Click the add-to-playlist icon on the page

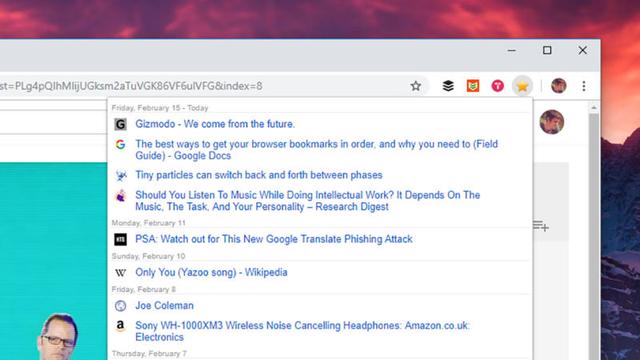click(541, 226)
